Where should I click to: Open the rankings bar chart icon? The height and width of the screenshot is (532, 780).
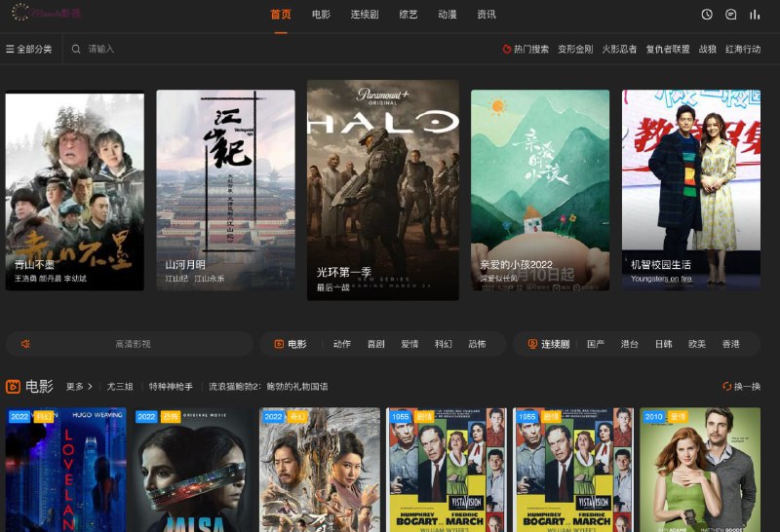pyautogui.click(x=755, y=15)
